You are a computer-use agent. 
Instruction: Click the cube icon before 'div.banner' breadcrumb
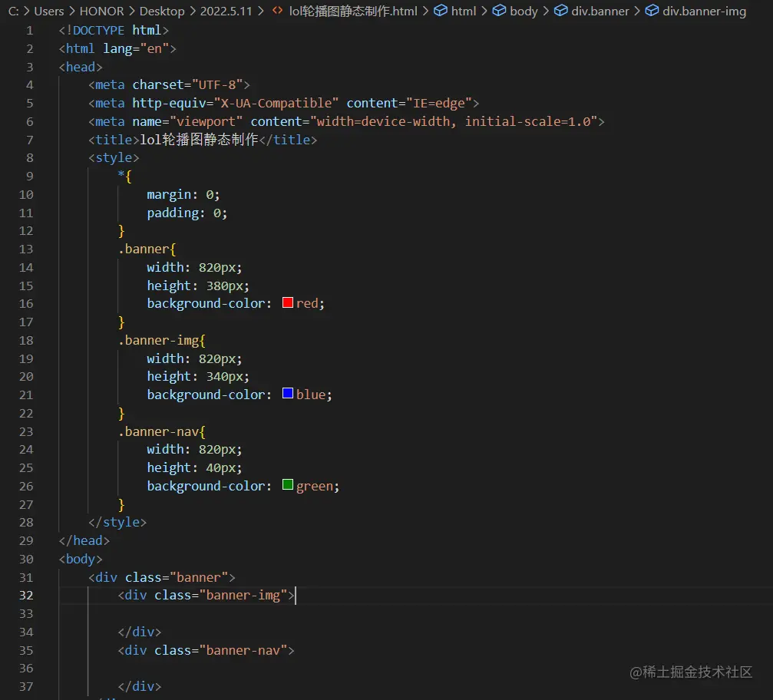click(560, 10)
